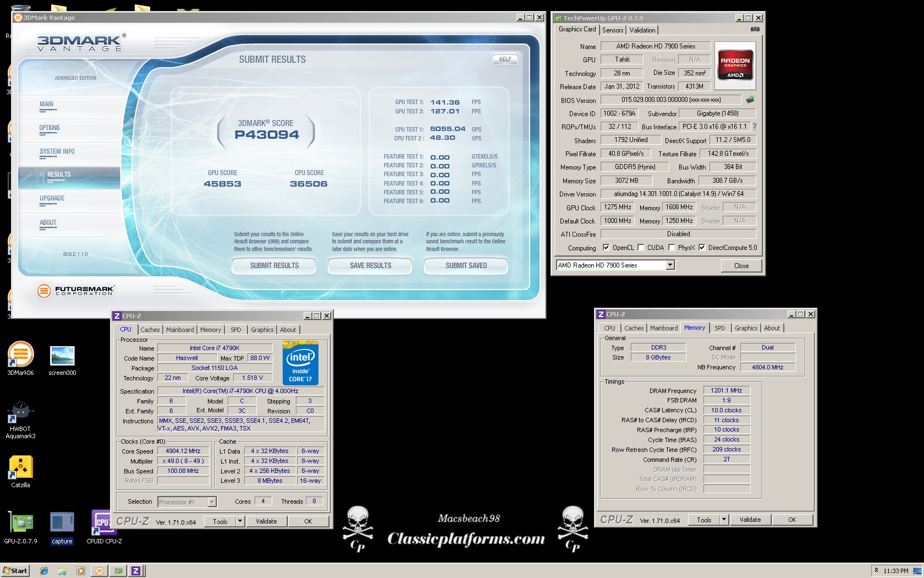This screenshot has height=578, width=924.
Task: Open Windows Media Player taskbar icon
Action: point(81,571)
